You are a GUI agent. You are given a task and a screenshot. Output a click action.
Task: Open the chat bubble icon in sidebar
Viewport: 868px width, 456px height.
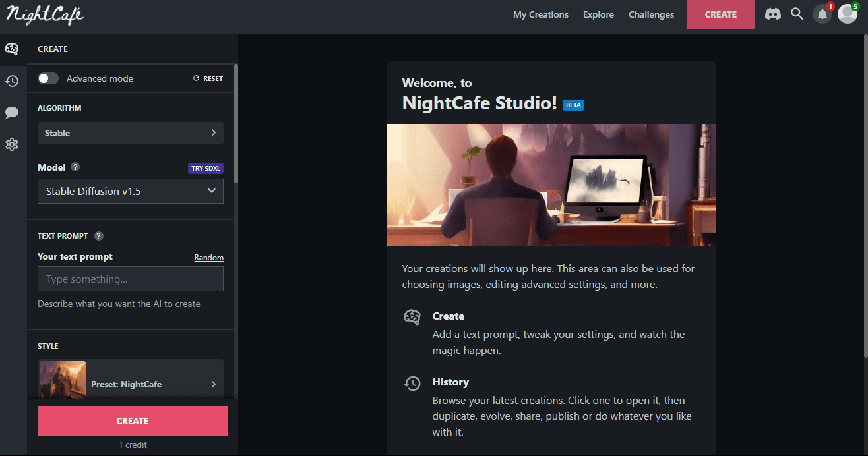(x=12, y=113)
